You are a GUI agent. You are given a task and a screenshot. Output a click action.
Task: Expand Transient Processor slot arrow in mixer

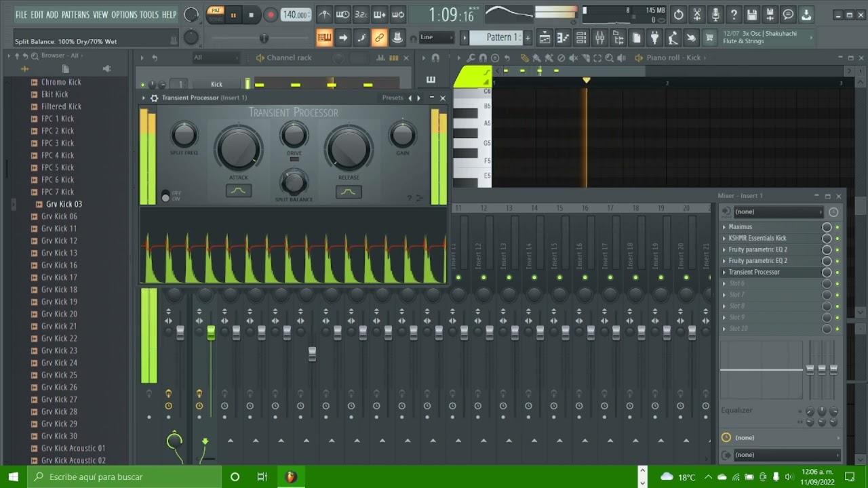click(724, 272)
